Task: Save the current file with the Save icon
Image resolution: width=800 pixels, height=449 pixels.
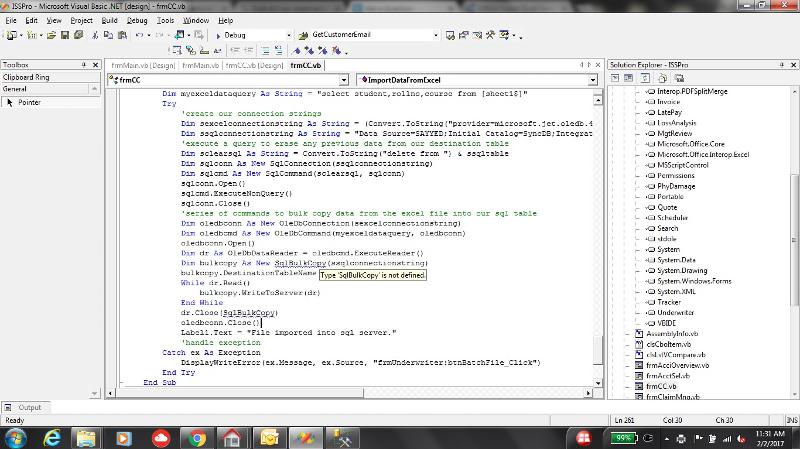Action: 65,35
